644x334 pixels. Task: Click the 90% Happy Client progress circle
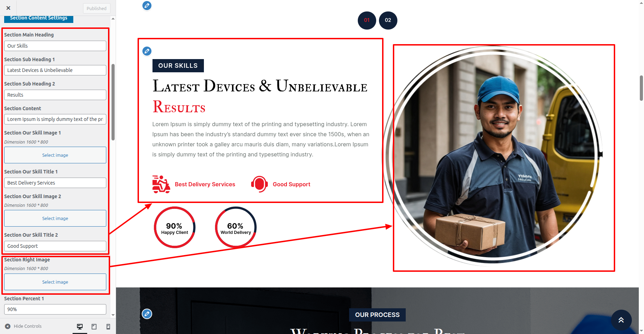tap(175, 227)
